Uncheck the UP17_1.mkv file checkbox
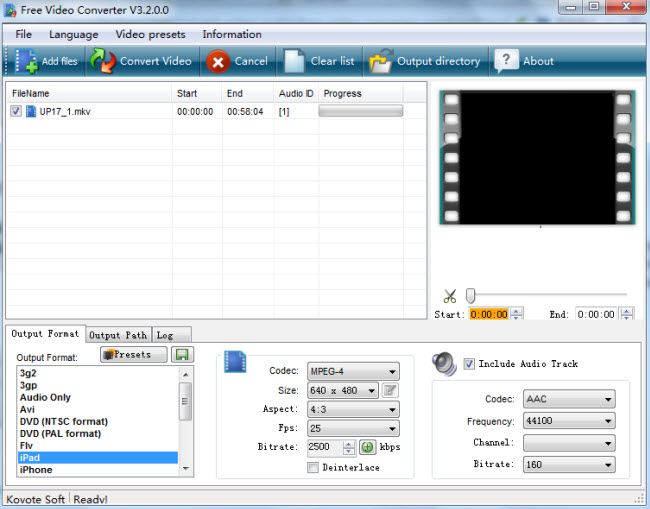 [x=16, y=111]
